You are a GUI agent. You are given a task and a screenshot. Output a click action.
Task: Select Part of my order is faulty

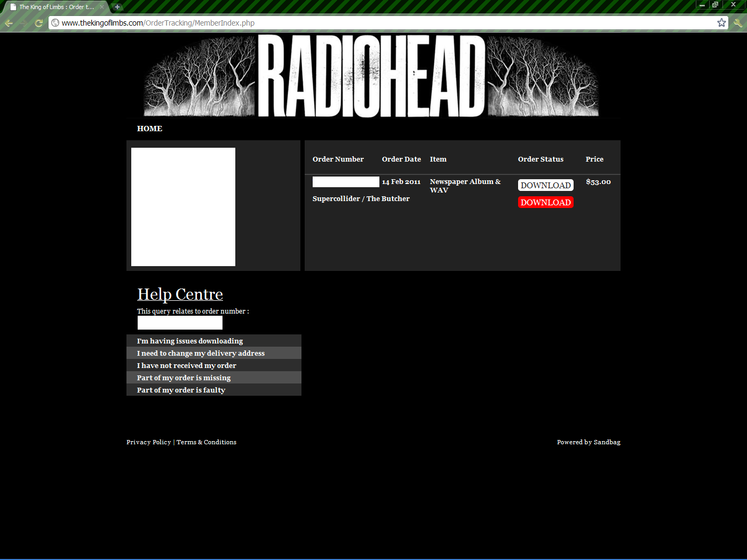pos(214,390)
